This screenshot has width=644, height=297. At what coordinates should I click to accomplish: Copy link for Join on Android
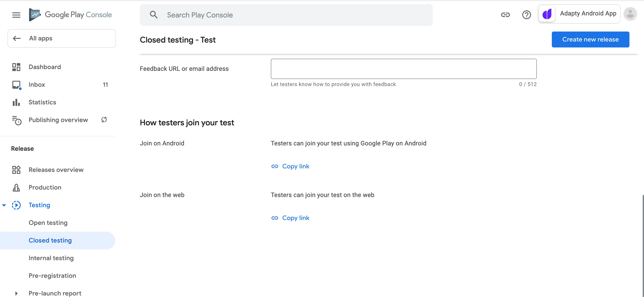pos(290,166)
